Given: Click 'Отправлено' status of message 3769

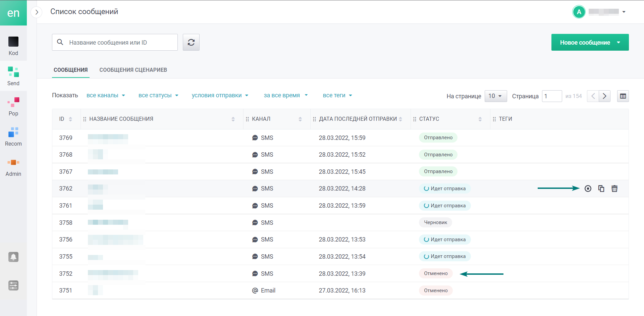Looking at the screenshot, I should [438, 138].
